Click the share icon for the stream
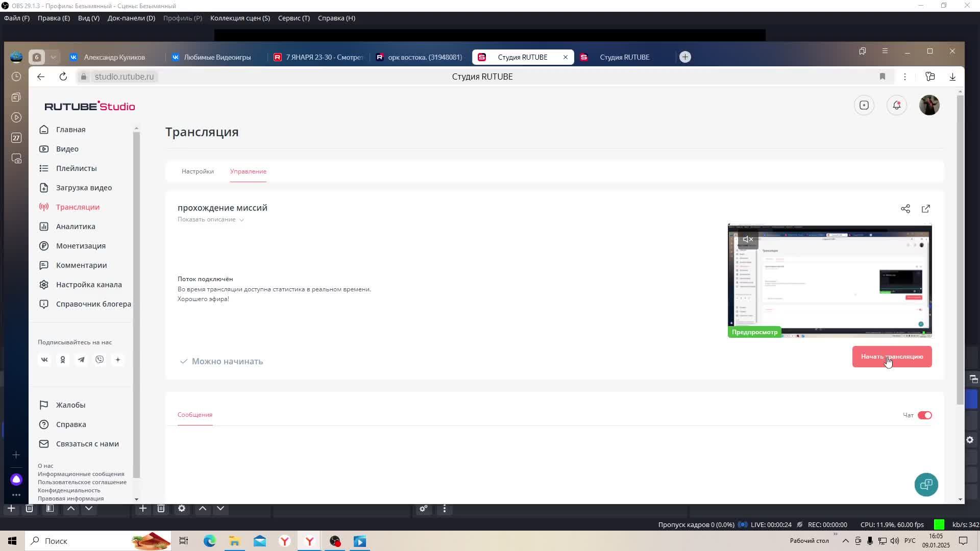Screen dimensions: 980x551 click(905, 209)
